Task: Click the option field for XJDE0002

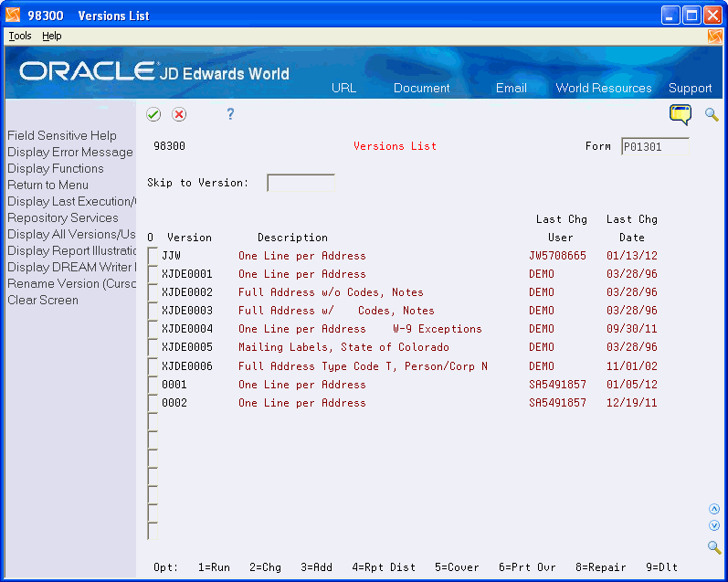Action: click(x=153, y=292)
